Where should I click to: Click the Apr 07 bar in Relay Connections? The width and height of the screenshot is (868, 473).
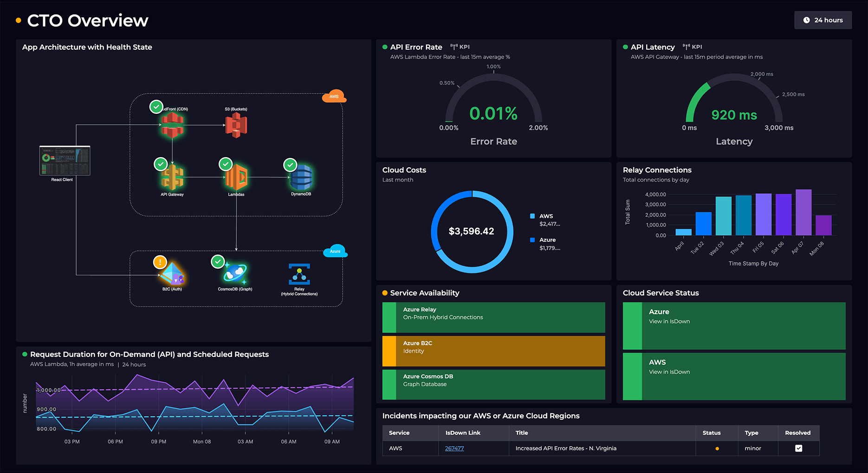pos(803,212)
